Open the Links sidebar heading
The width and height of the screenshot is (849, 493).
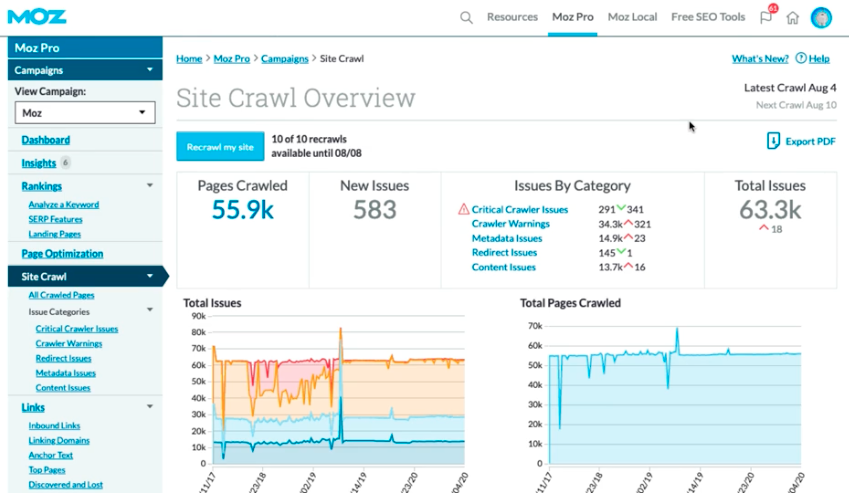(x=33, y=407)
